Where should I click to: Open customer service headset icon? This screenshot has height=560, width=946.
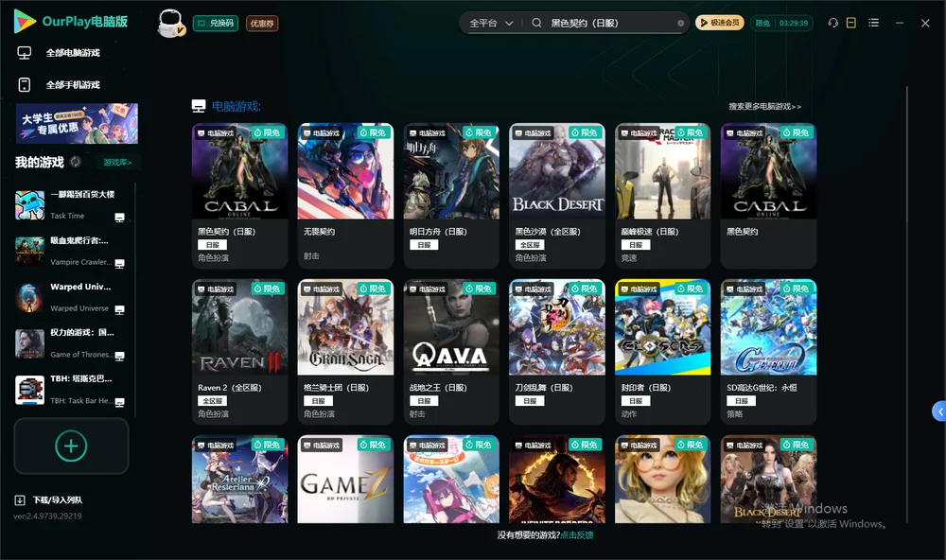[832, 23]
